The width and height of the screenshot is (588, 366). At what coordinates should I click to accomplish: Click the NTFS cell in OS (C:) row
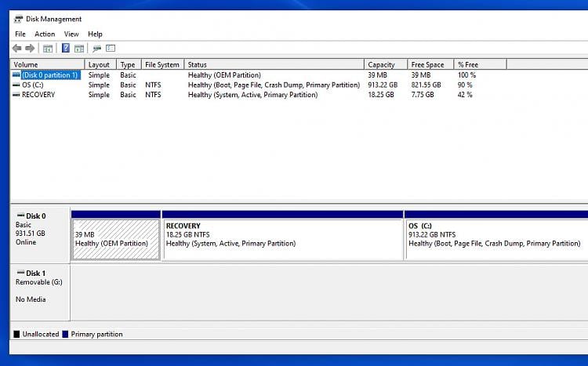pyautogui.click(x=153, y=85)
